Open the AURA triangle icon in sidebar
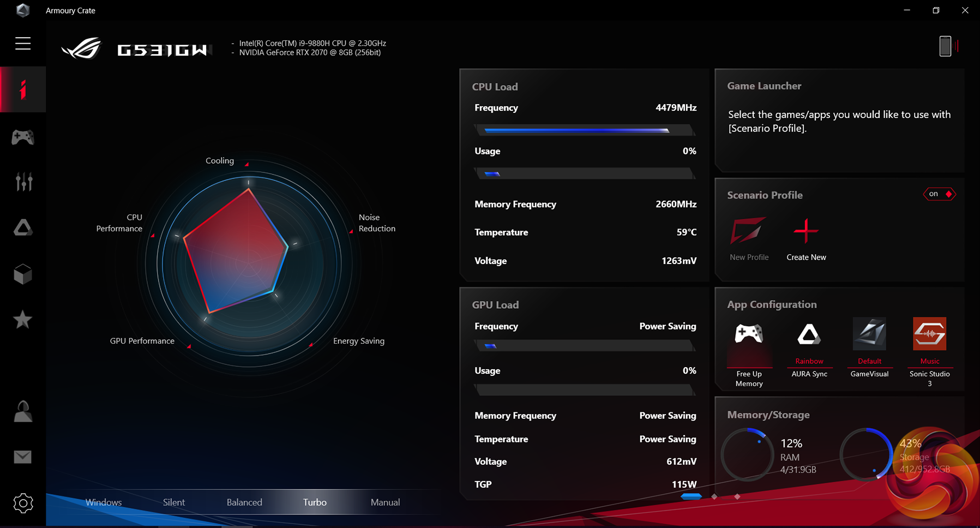Screen dimensions: 980x528 [x=23, y=227]
